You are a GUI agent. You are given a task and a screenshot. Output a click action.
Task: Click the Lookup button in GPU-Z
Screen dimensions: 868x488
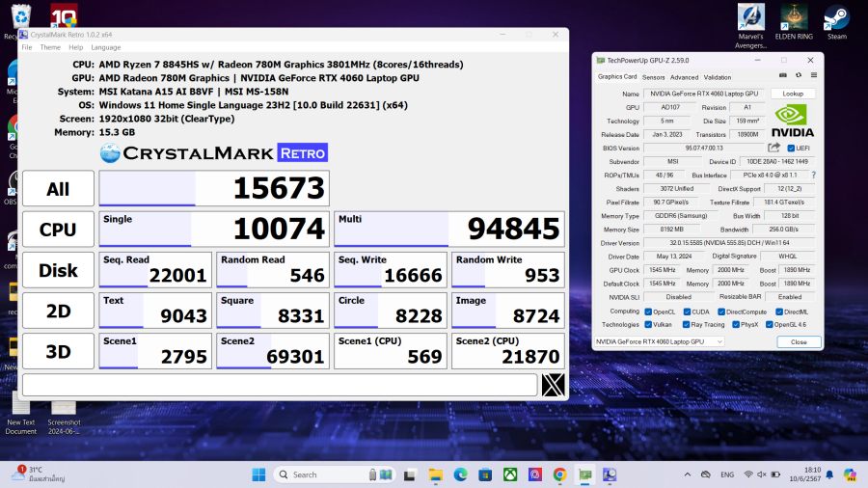[x=793, y=94]
